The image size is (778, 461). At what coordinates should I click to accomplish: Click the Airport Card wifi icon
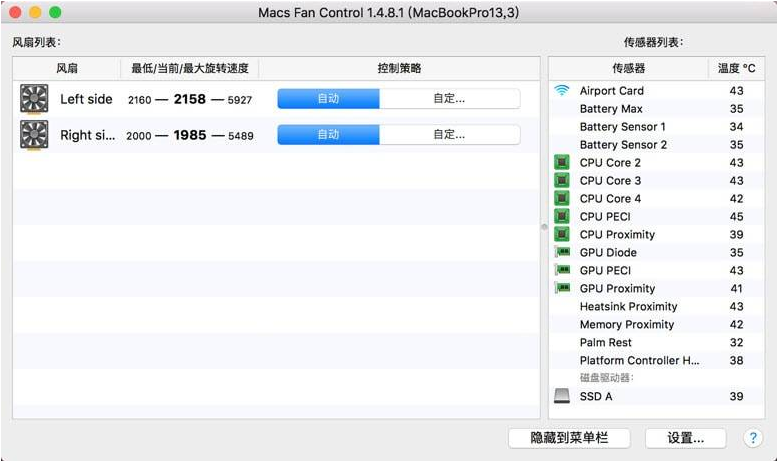coord(562,90)
